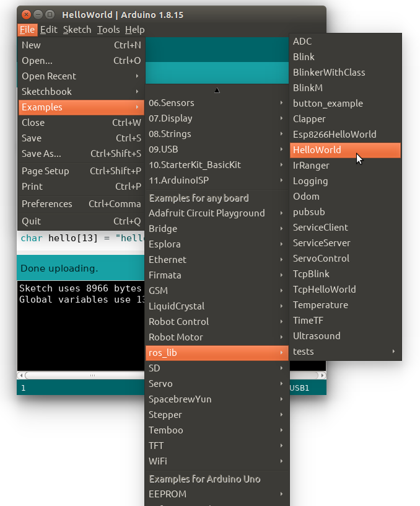The width and height of the screenshot is (420, 506).
Task: Expand 10.StarterKit_BasicKit examples
Action: coord(217,165)
